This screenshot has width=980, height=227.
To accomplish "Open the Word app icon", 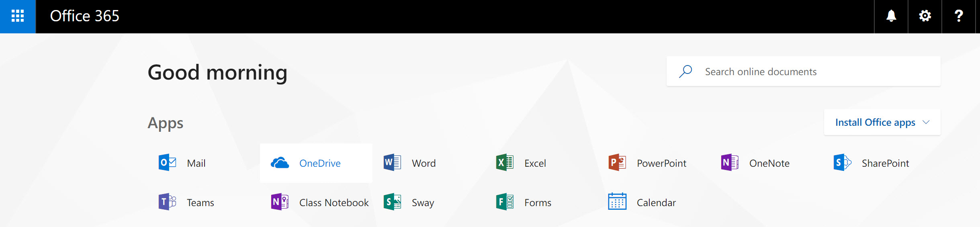I will click(392, 163).
